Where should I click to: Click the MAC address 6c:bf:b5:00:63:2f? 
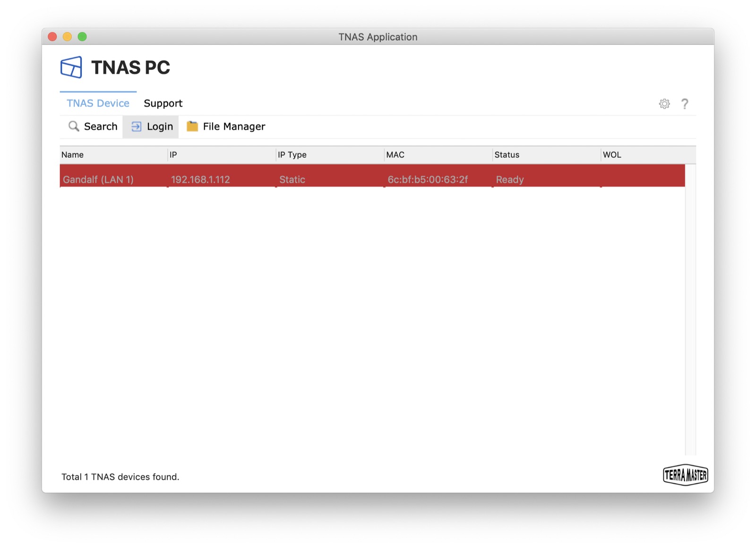(x=428, y=180)
